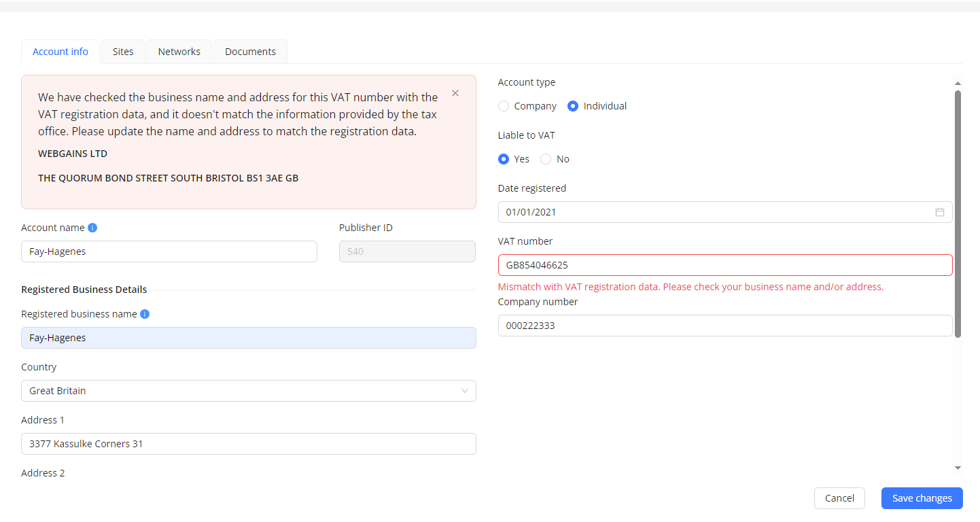Viewport: 980px width, 522px height.
Task: Click into the VAT number field
Action: click(x=724, y=265)
